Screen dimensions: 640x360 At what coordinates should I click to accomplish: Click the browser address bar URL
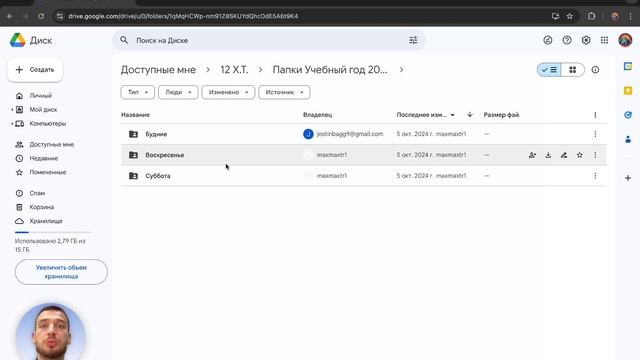point(183,16)
